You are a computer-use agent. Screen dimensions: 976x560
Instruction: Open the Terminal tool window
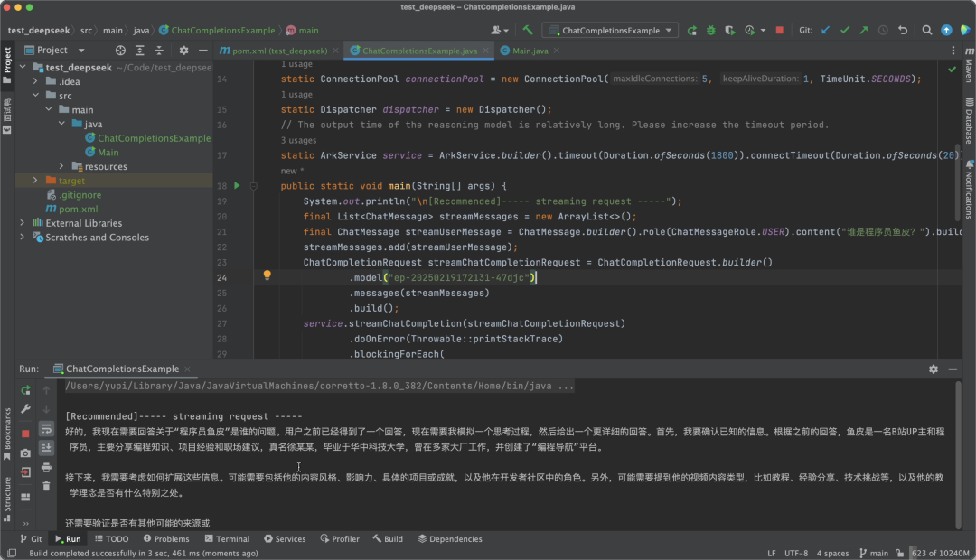227,539
